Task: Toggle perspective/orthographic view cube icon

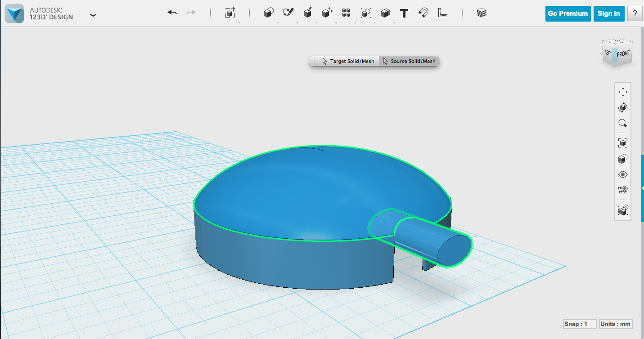Action: [623, 159]
